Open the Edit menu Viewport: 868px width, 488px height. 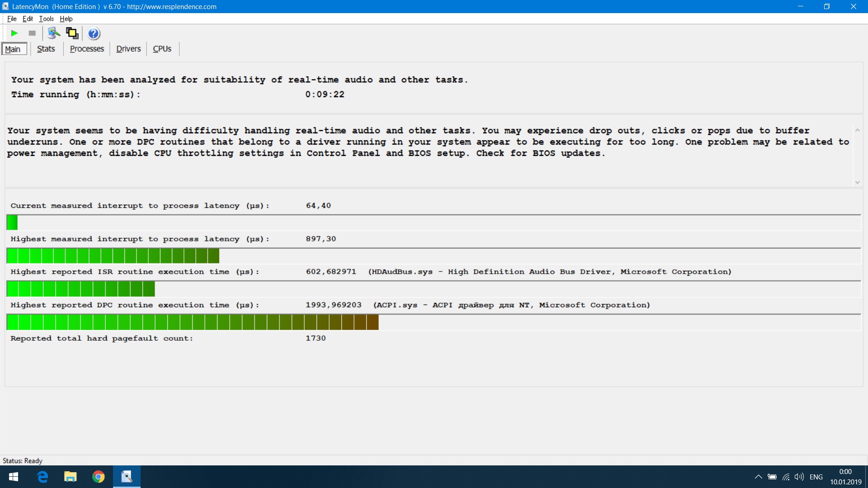tap(28, 19)
